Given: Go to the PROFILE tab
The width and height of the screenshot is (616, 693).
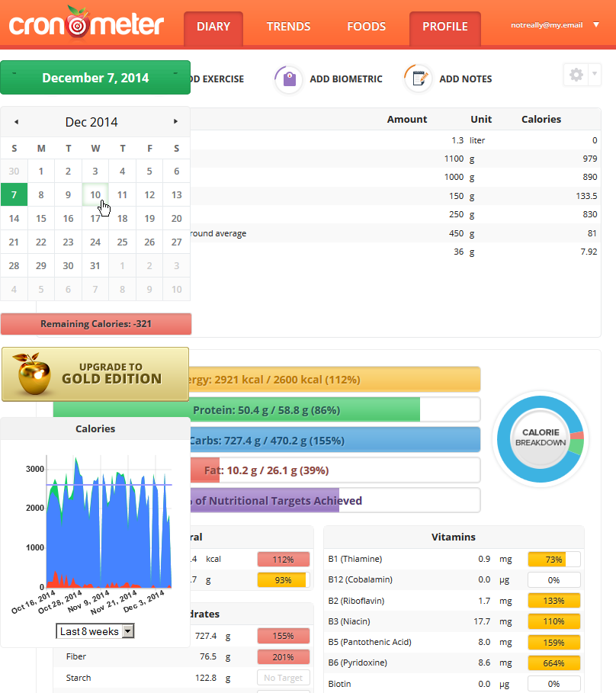Looking at the screenshot, I should pos(444,27).
